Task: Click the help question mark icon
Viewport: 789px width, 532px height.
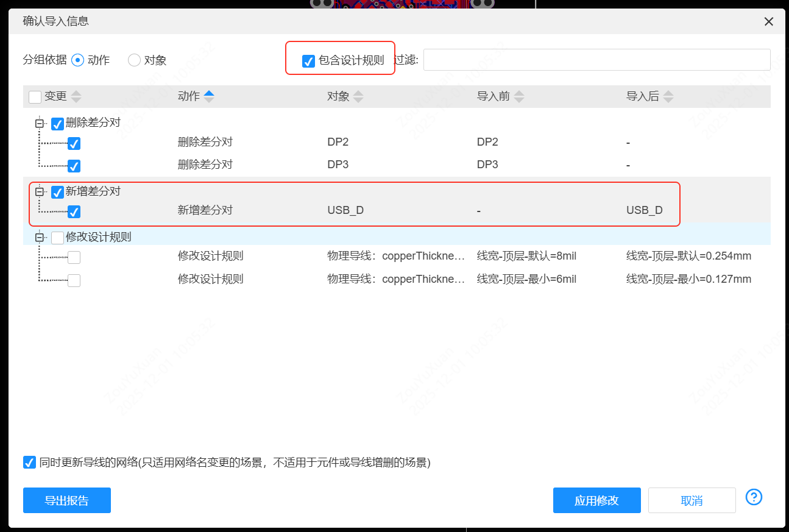Action: (x=754, y=497)
